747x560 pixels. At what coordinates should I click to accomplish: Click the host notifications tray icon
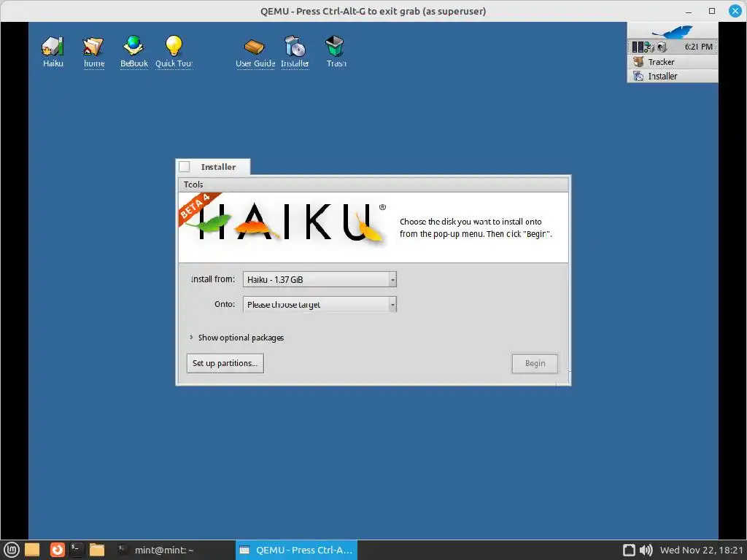click(x=629, y=550)
